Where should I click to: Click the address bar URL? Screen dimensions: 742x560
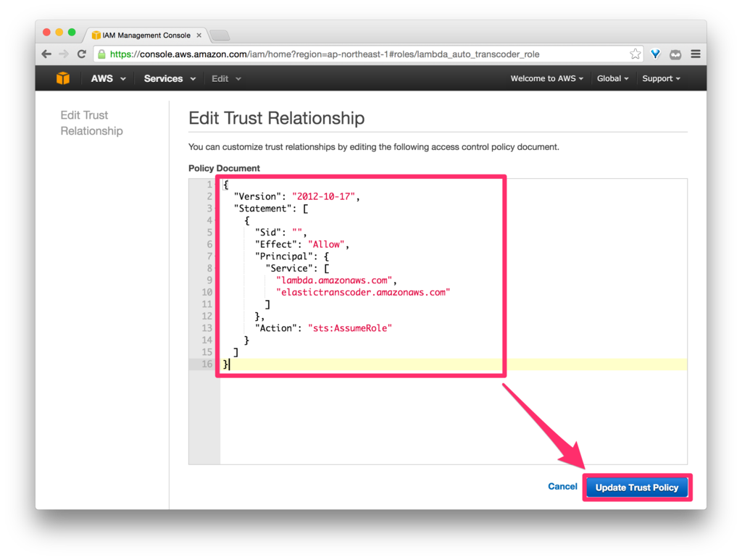[325, 54]
